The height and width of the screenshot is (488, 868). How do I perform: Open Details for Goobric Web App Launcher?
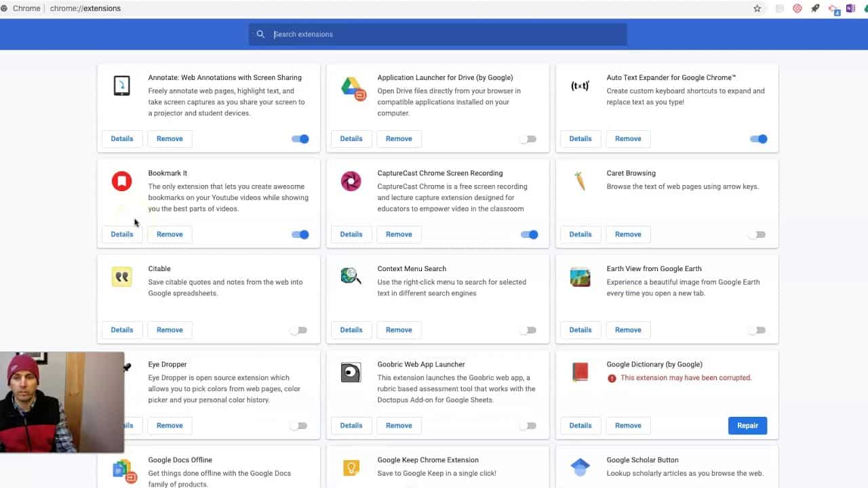click(x=351, y=426)
